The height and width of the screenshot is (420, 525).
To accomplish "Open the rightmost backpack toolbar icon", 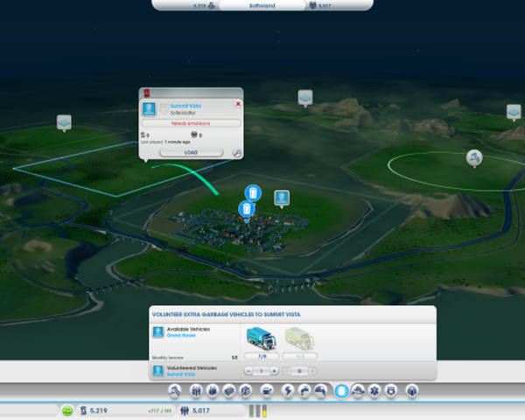I will tap(412, 391).
